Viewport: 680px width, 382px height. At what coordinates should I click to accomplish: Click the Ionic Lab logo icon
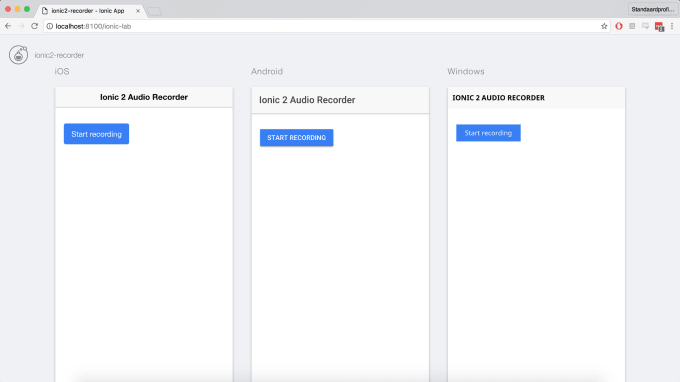[x=18, y=55]
